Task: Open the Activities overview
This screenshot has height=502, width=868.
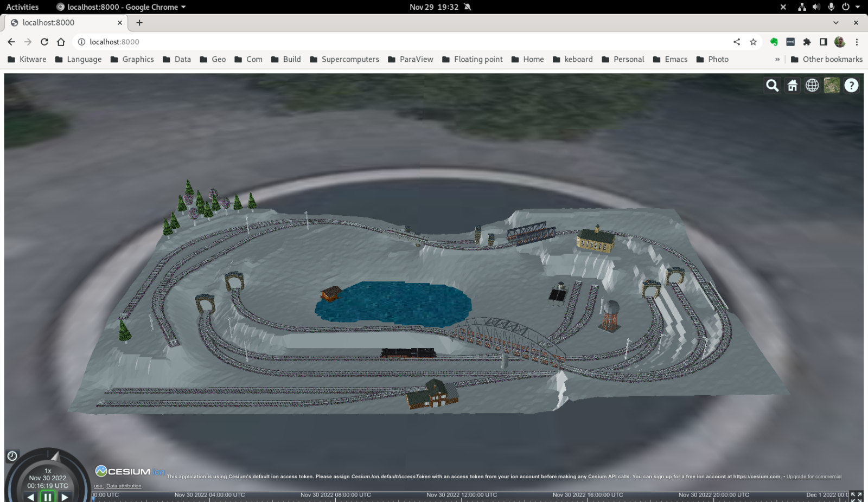Action: [x=22, y=7]
